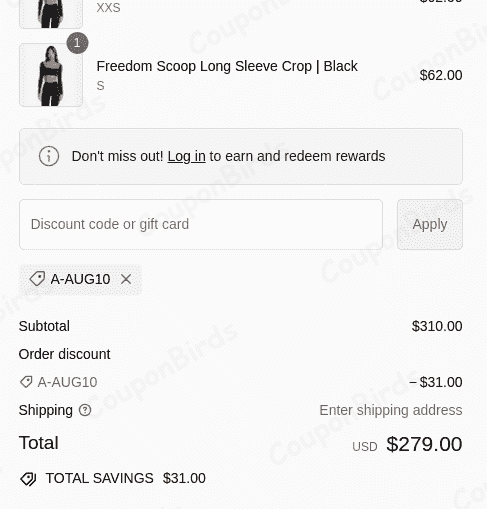Image resolution: width=487 pixels, height=509 pixels.
Task: Click the Enter shipping address text
Action: [x=391, y=410]
